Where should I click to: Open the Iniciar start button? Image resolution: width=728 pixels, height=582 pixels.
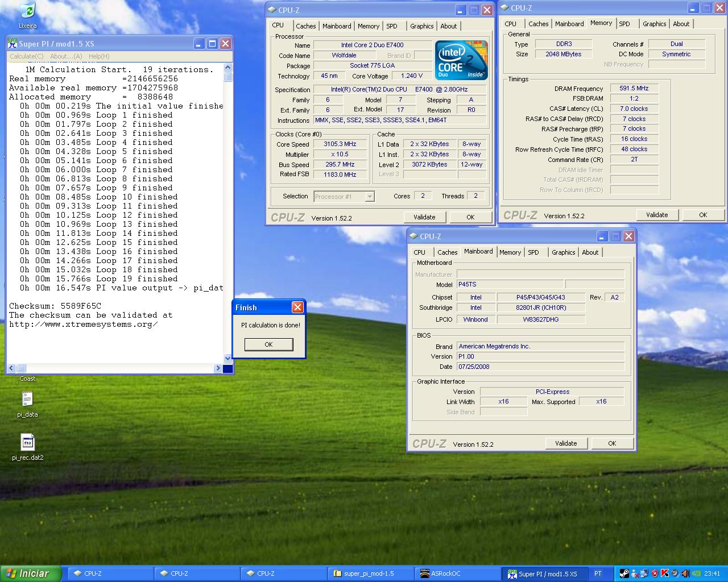pyautogui.click(x=31, y=573)
